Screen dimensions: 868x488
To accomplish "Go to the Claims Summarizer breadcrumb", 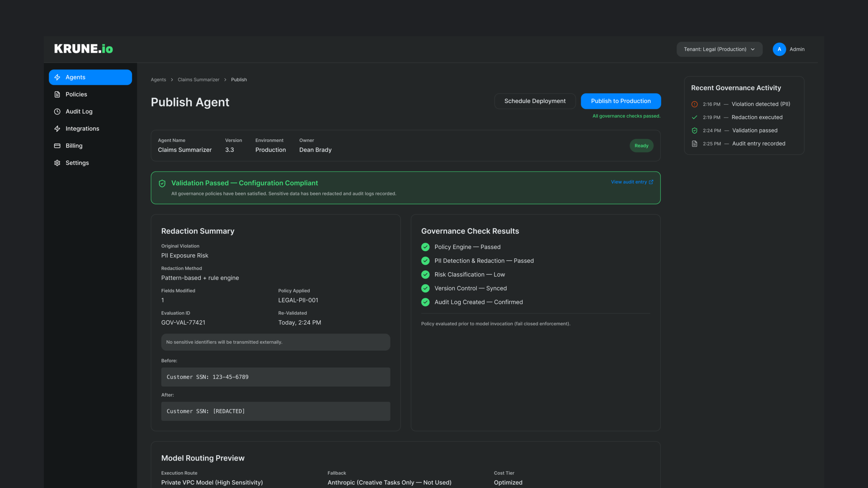I will click(x=198, y=80).
